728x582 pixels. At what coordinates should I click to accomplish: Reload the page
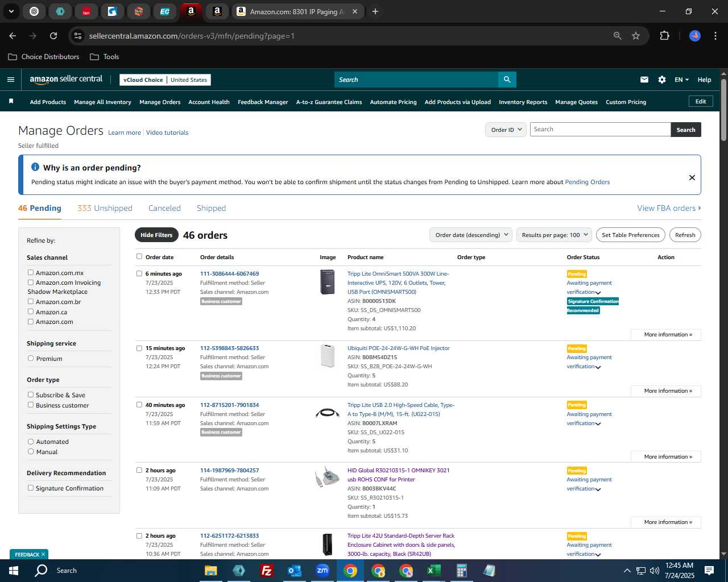point(53,36)
